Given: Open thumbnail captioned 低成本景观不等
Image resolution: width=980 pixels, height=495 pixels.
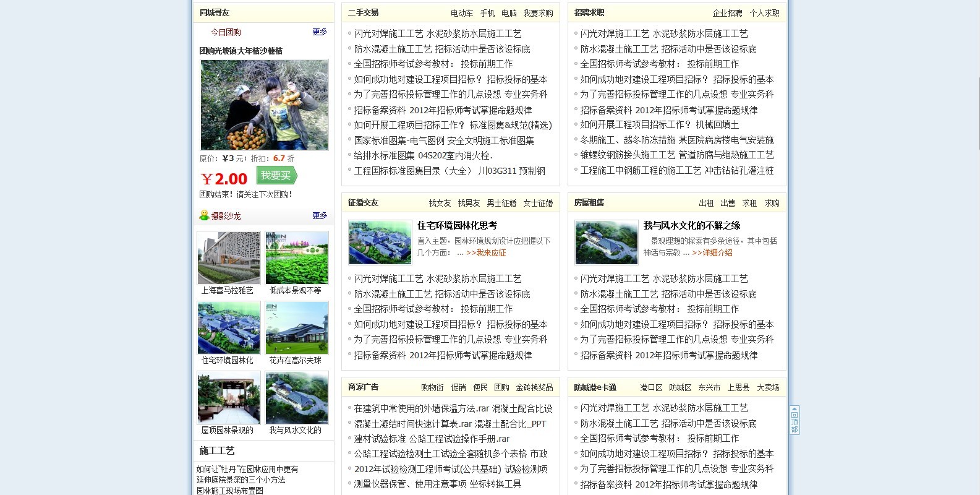Looking at the screenshot, I should click(297, 258).
